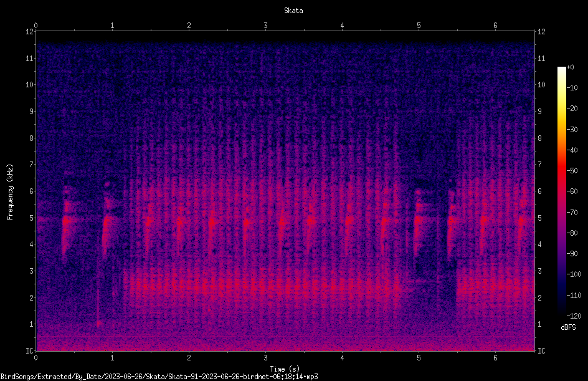Screen dimensions: 588x381
Task: Click the "DC" tick on the left frequency axis
Action: click(29, 351)
